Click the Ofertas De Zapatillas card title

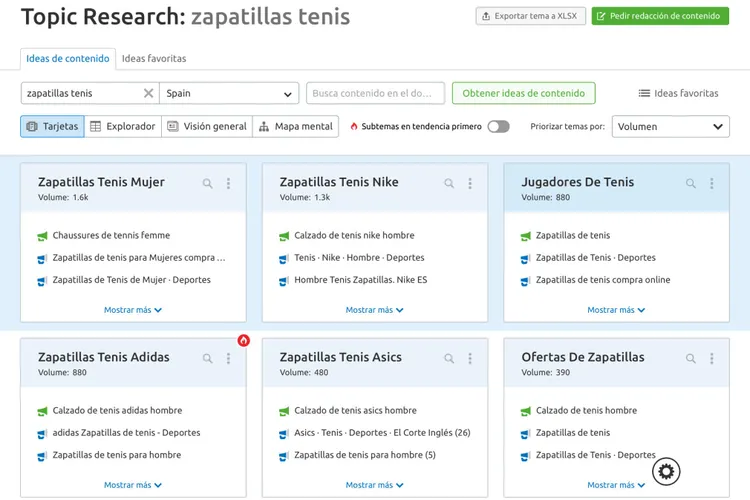pyautogui.click(x=583, y=357)
